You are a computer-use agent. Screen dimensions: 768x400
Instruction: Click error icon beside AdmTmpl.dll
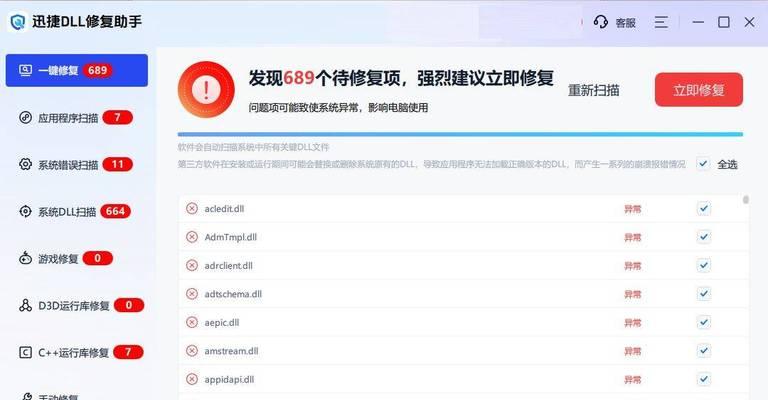click(x=192, y=237)
